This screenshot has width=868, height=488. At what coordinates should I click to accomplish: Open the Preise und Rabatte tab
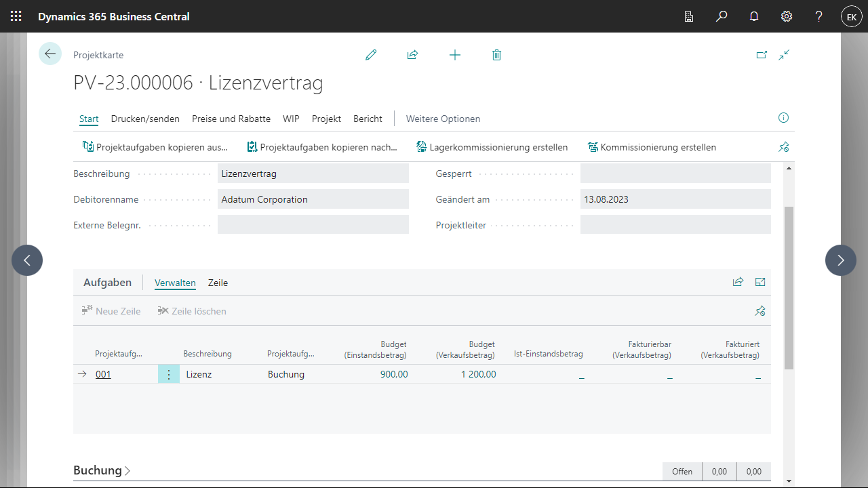(231, 119)
